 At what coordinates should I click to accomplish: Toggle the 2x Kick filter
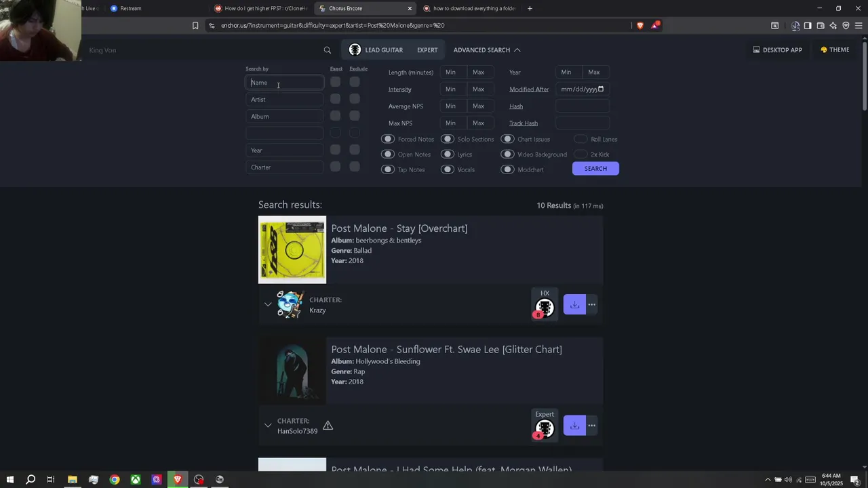coord(580,155)
